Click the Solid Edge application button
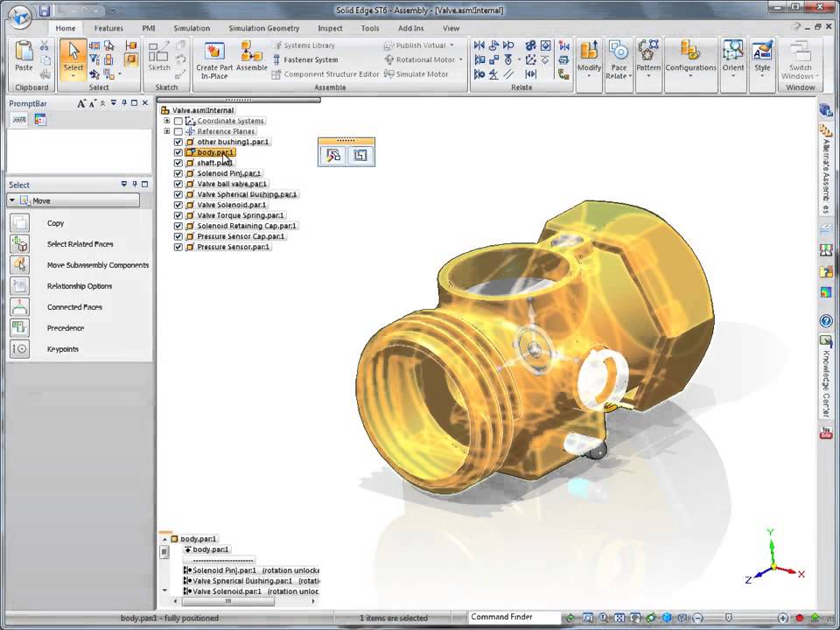Viewport: 840px width, 630px height. tap(18, 16)
